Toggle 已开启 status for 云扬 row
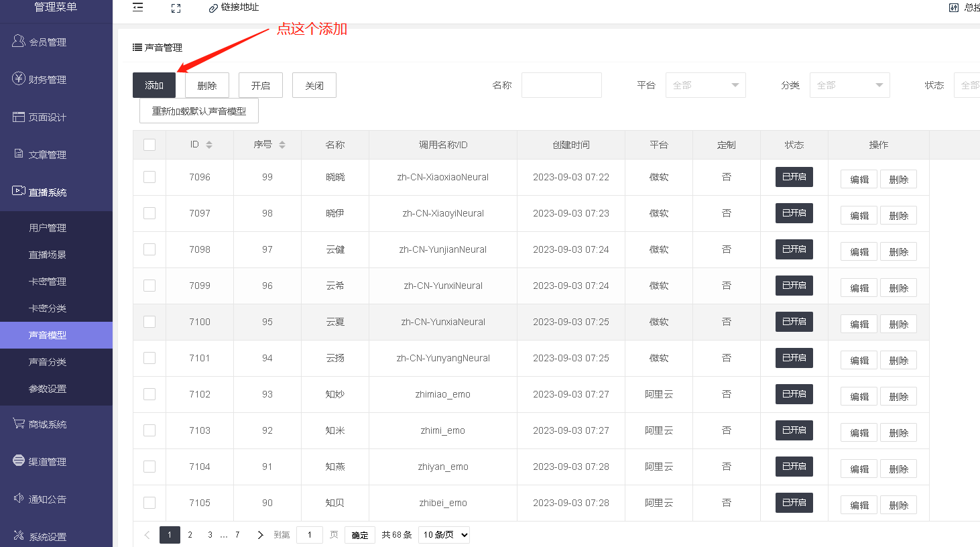 [794, 357]
